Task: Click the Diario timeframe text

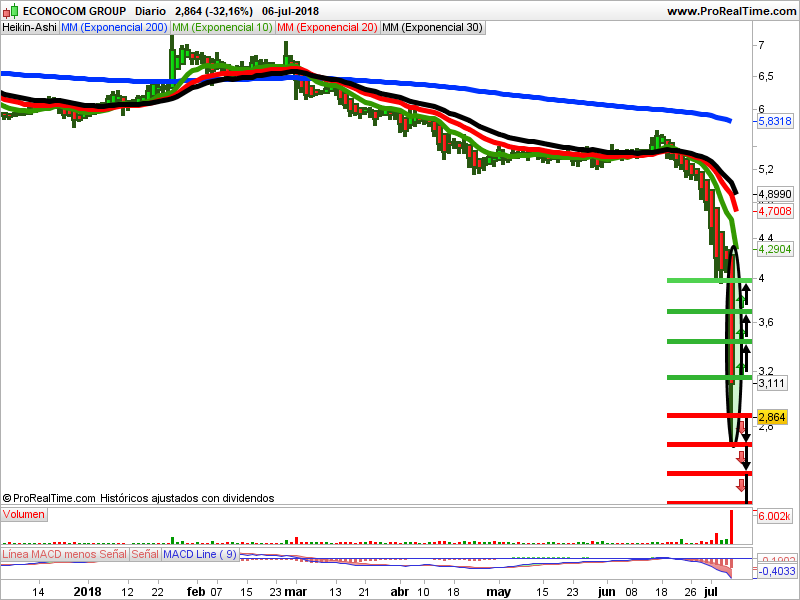Action: pos(151,11)
